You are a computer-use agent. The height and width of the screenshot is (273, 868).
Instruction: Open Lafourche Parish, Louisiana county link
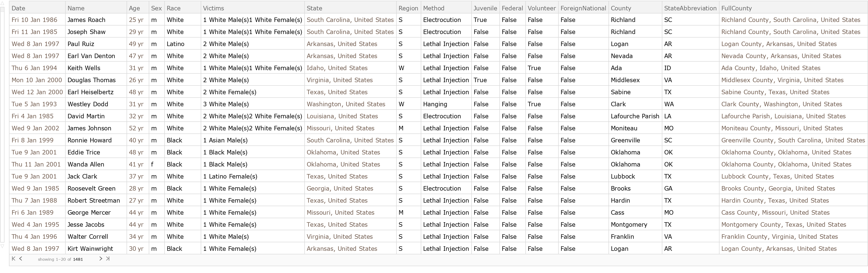[783, 116]
